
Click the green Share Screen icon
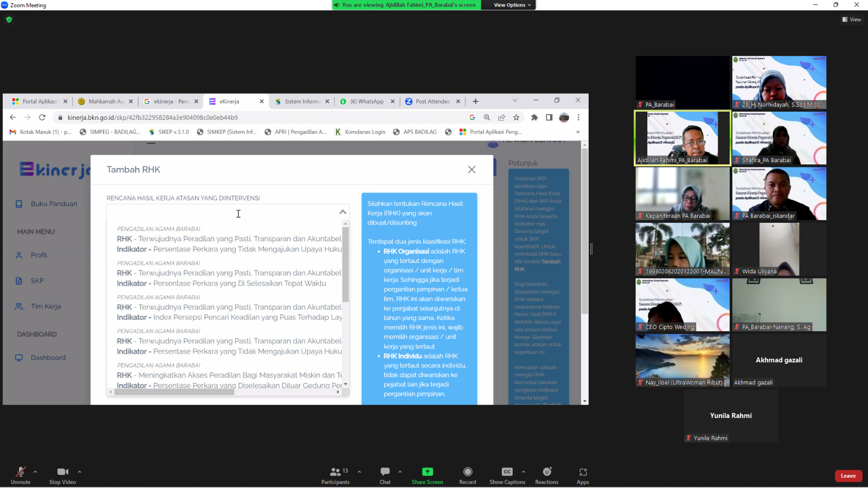[427, 472]
